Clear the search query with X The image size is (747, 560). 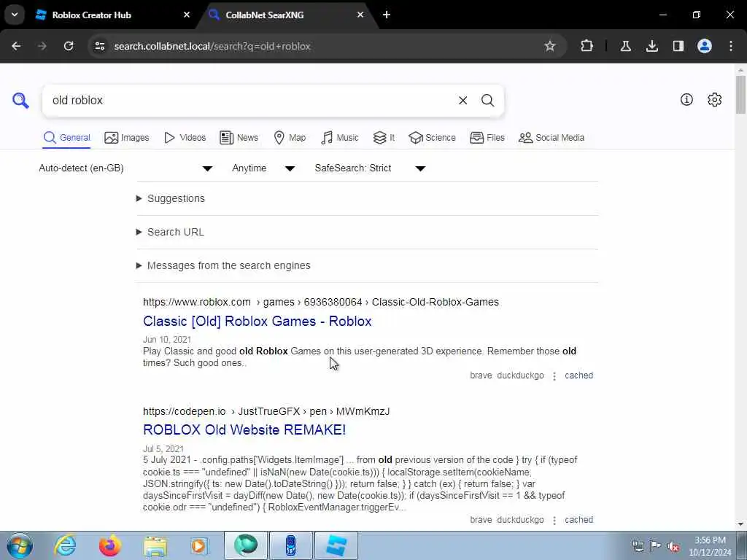pyautogui.click(x=462, y=101)
